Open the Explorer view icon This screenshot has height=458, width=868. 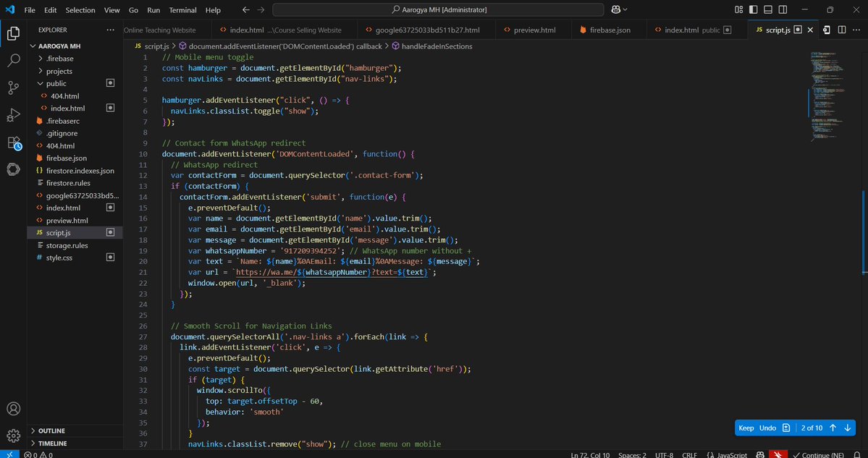pos(13,33)
